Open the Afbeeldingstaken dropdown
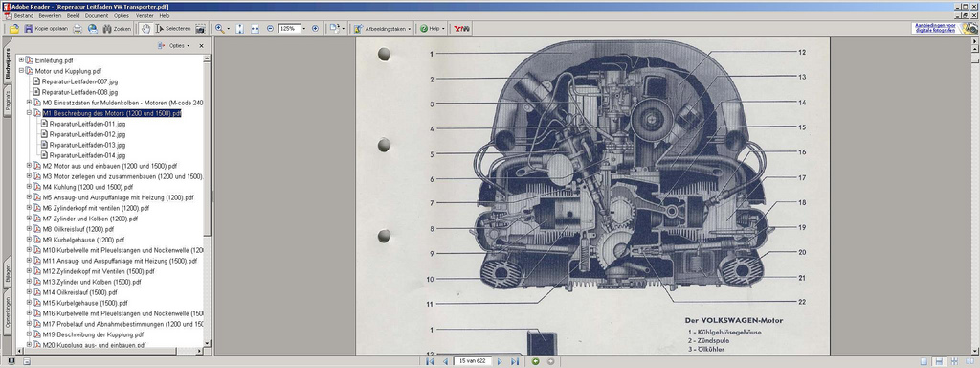The height and width of the screenshot is (368, 980). click(x=383, y=29)
